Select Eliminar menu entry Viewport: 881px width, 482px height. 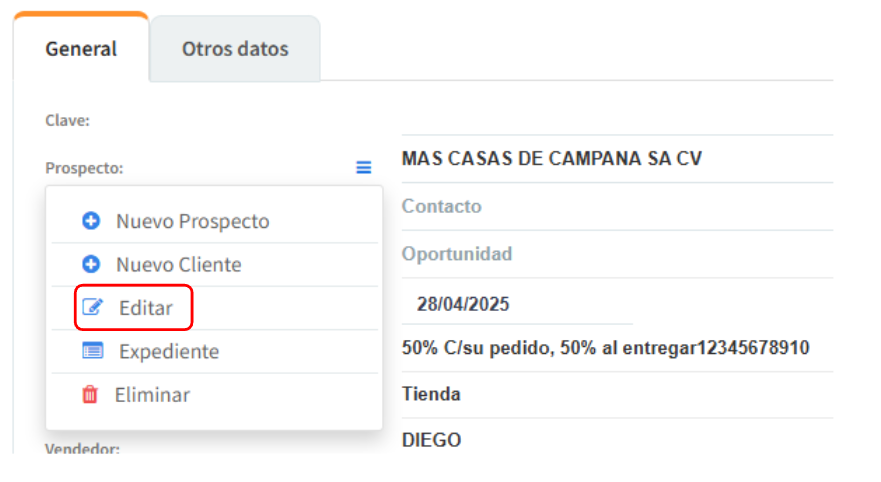tap(152, 395)
